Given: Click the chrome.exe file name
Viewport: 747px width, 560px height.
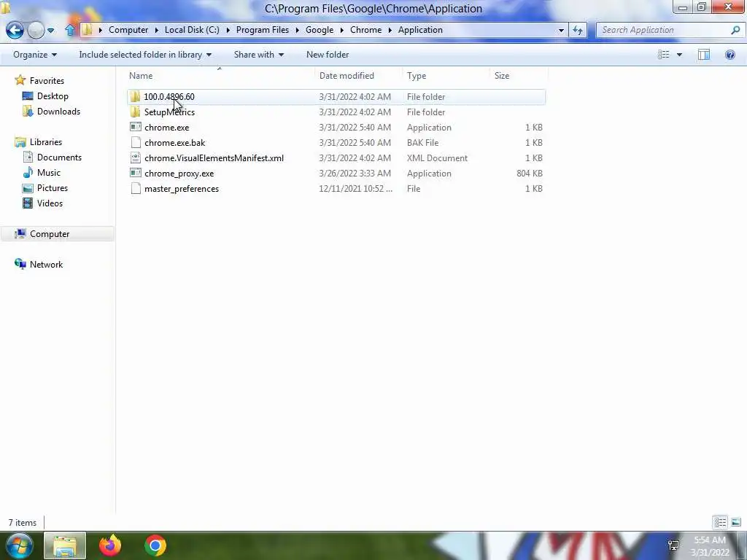Looking at the screenshot, I should [167, 127].
